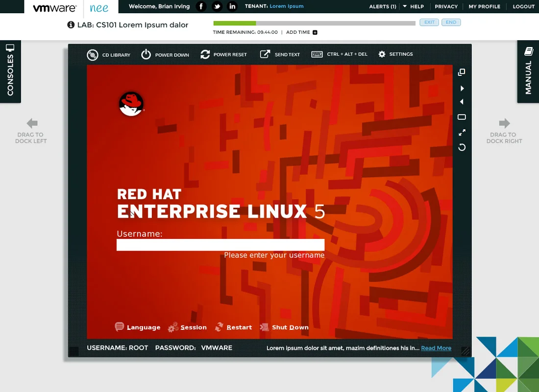Send Ctrl+Alt+Del via keyboard icon
539x392 pixels.
pos(317,54)
